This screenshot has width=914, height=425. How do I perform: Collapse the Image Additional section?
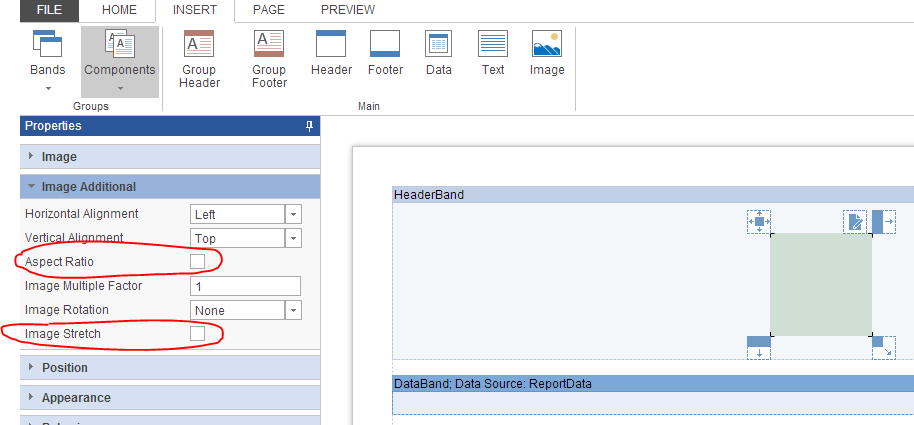pos(170,187)
